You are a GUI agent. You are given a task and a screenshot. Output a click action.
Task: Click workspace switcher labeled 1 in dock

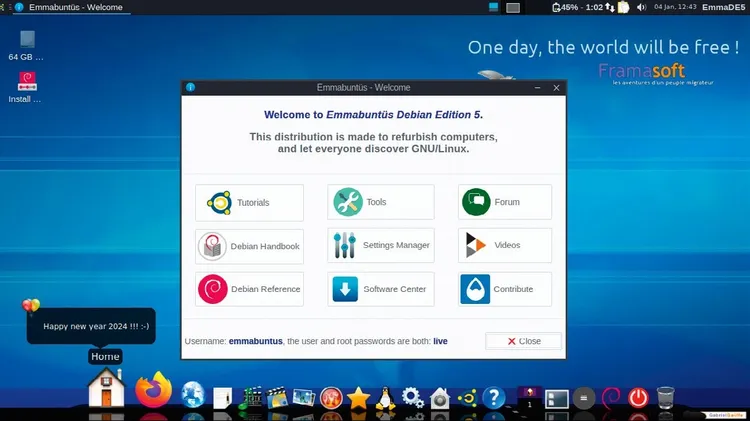click(529, 398)
